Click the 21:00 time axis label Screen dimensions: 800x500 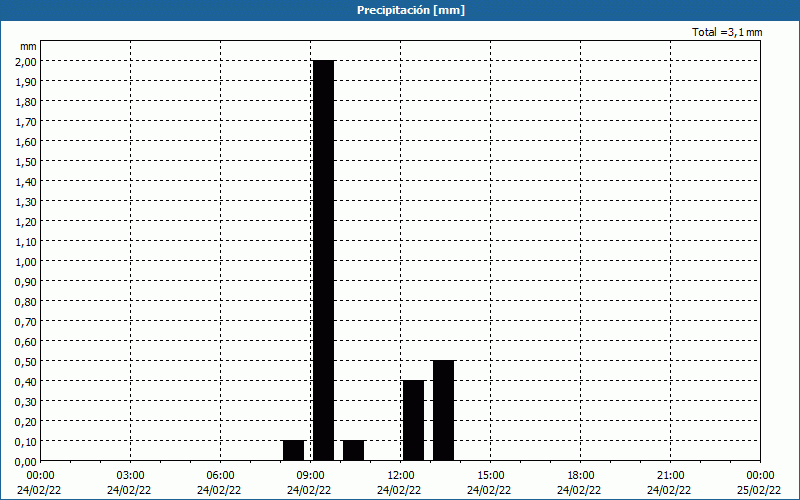pyautogui.click(x=670, y=476)
